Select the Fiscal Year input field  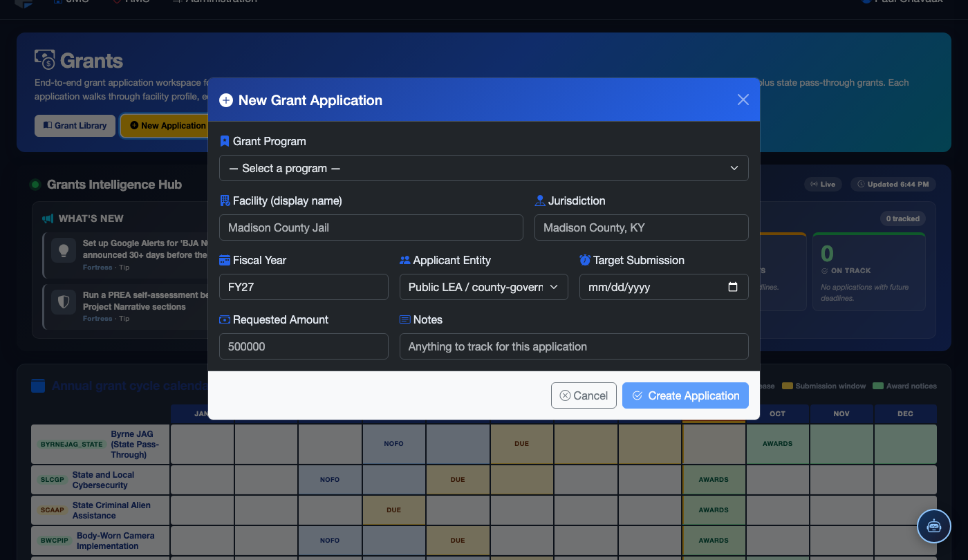[304, 287]
